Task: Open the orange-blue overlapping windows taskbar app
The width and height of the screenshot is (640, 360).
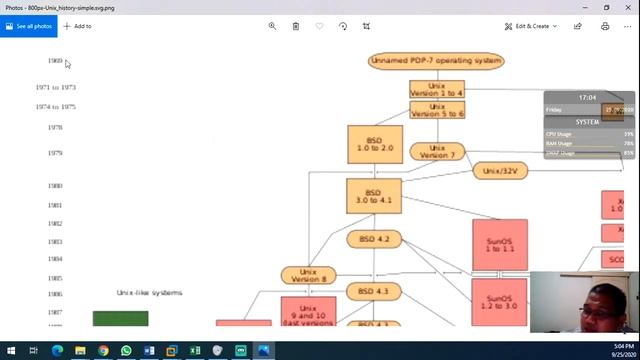Action: coord(172,351)
